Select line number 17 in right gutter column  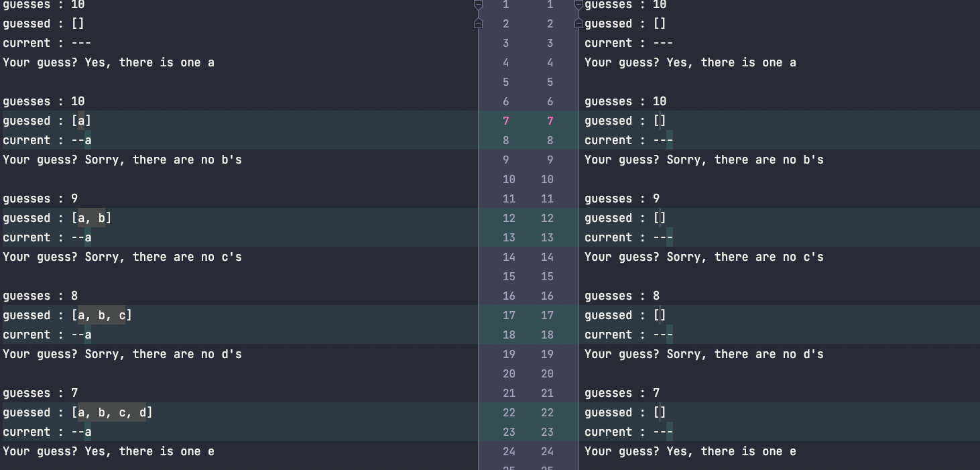[547, 315]
